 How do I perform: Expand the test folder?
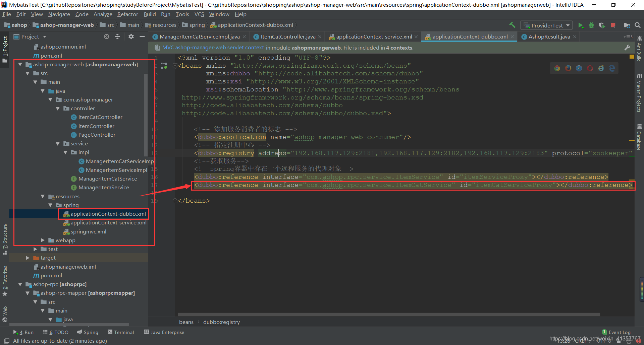[x=35, y=249]
